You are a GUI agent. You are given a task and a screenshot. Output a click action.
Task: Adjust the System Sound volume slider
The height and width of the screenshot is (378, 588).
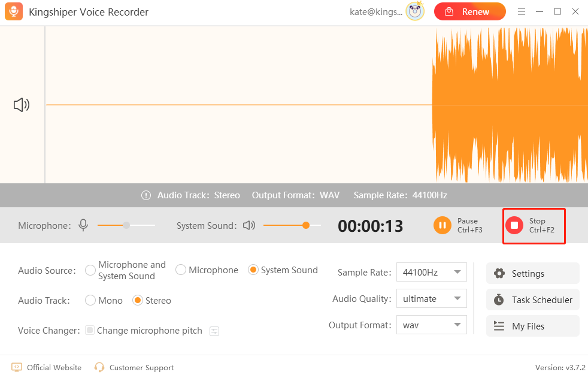tap(292, 225)
